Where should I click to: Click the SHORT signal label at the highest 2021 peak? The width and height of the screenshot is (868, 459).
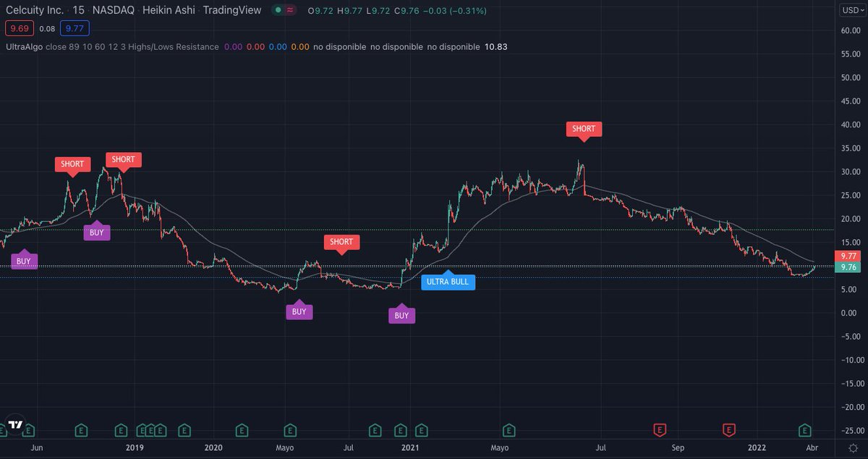click(584, 129)
